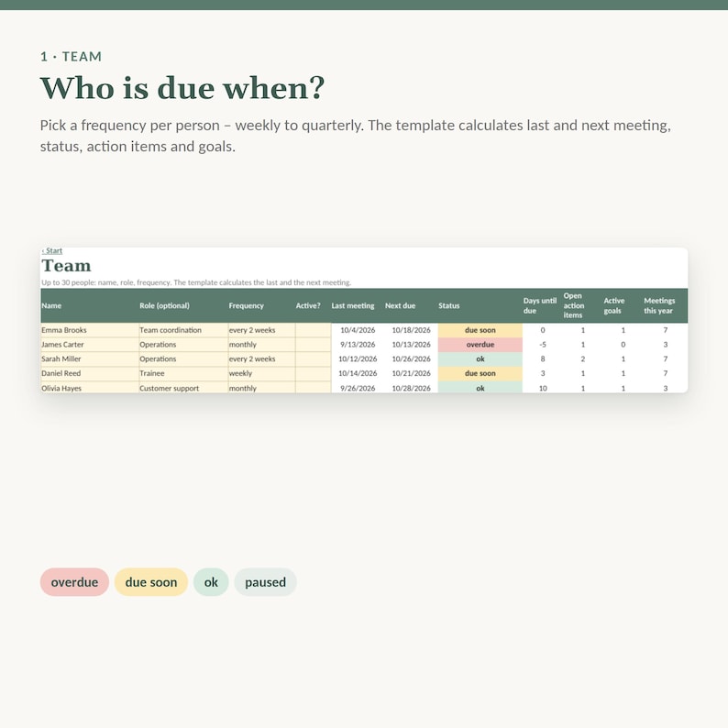
Task: Click Emma Brooks' empty Active? cell
Action: [313, 330]
